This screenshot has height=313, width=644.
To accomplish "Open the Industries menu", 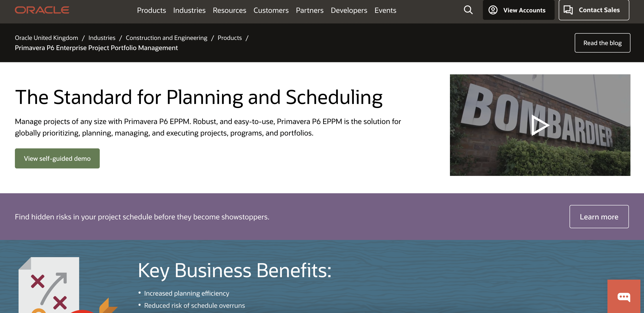I will (x=189, y=11).
